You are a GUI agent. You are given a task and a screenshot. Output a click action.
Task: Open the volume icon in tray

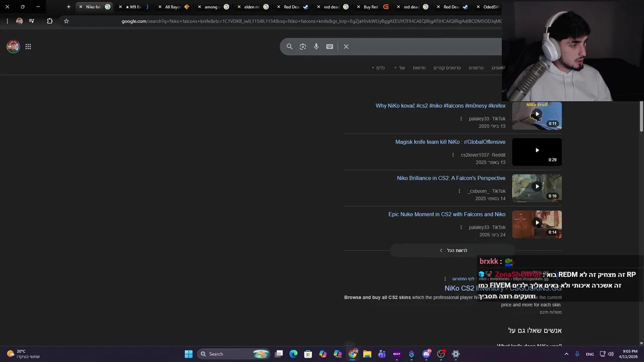click(611, 354)
